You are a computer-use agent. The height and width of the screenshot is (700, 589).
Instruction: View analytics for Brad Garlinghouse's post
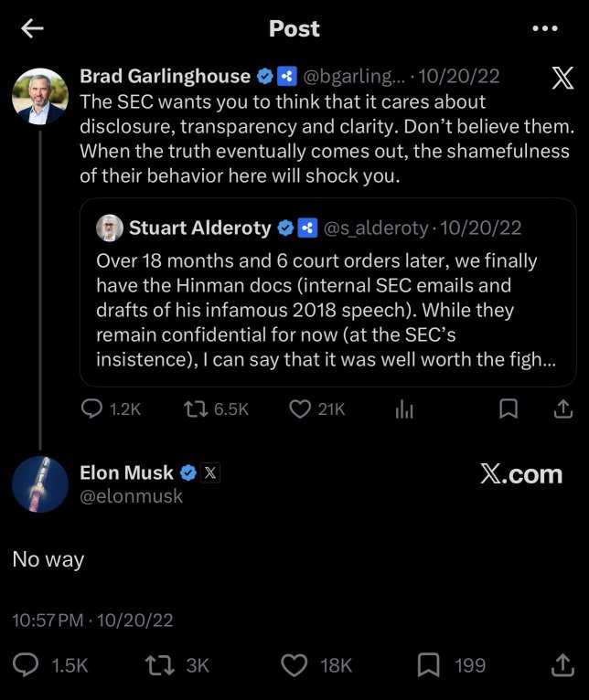[404, 408]
